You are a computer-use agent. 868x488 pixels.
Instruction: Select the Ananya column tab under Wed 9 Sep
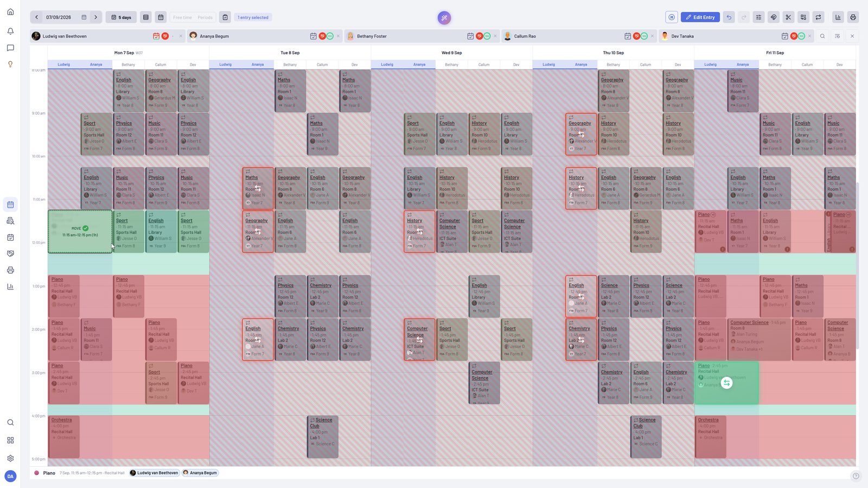coord(419,65)
